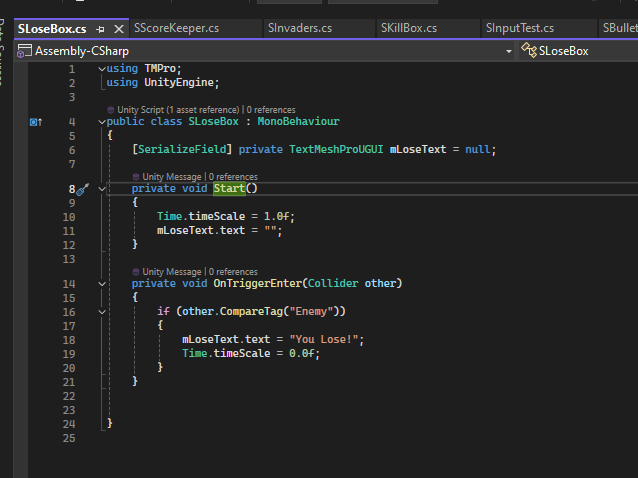Click 0 references above OnTriggerEnter
Viewport: 638px width, 478px height.
pos(233,272)
